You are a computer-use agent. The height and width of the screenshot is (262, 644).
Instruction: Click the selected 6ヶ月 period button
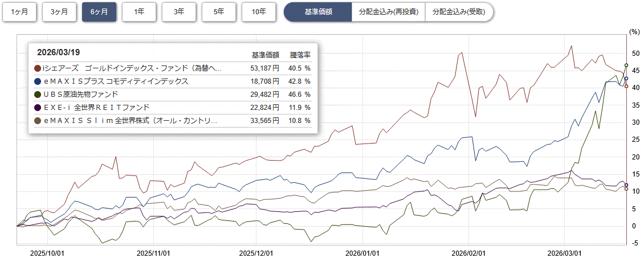[99, 11]
